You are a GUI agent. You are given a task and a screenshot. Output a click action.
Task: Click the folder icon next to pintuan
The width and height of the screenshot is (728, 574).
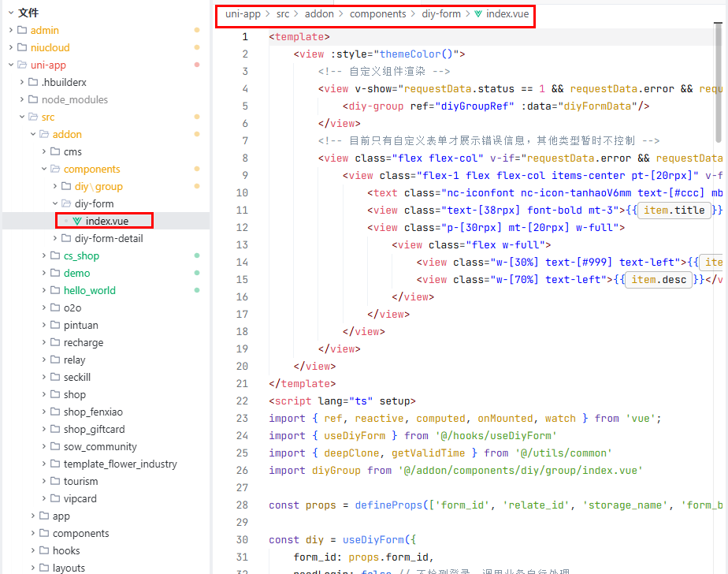pyautogui.click(x=55, y=325)
